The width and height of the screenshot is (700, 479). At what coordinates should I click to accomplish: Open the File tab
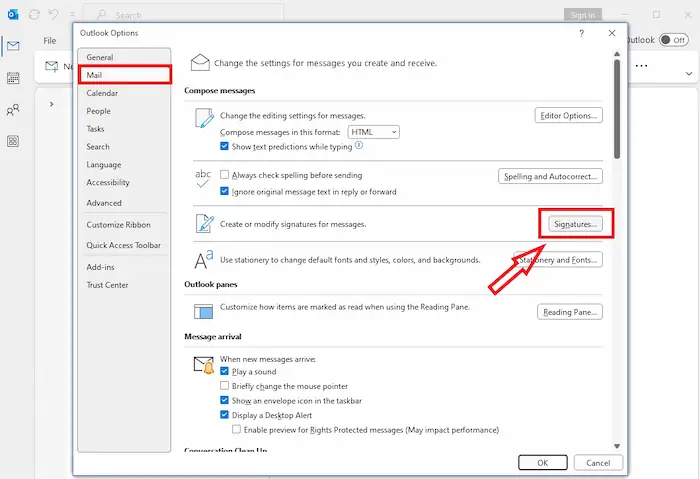click(x=50, y=41)
